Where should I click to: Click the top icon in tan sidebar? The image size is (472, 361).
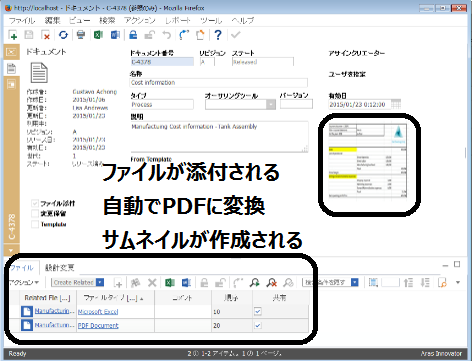click(11, 52)
